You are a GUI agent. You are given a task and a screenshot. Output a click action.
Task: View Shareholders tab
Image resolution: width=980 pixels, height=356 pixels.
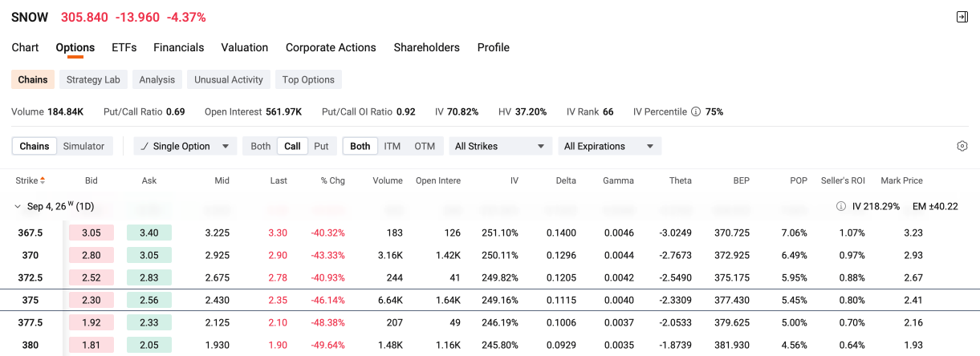(x=427, y=47)
